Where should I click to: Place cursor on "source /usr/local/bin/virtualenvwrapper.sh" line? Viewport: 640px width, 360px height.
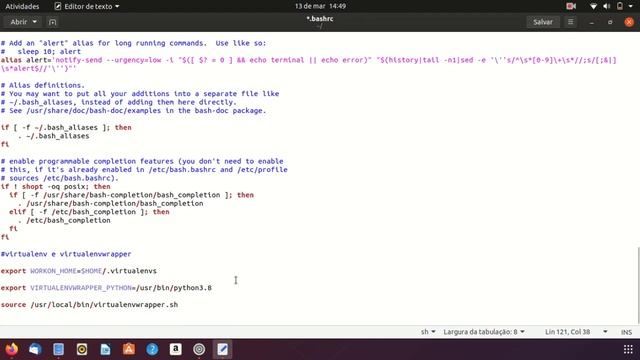[x=89, y=304]
